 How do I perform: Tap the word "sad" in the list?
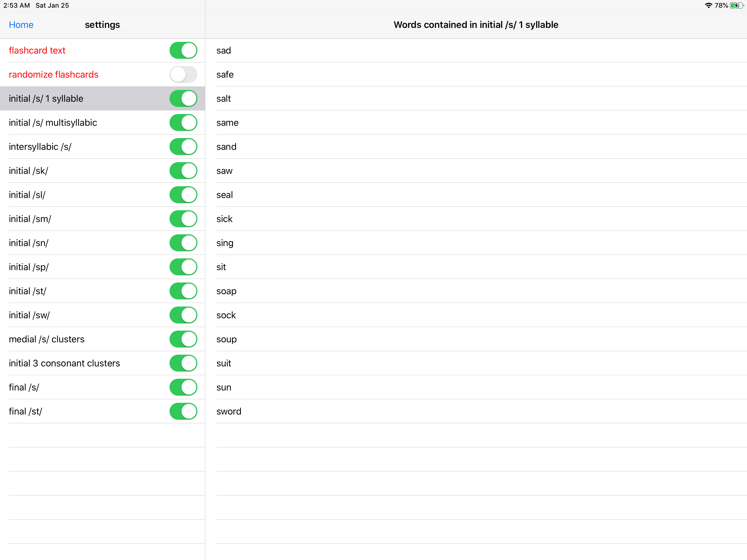click(224, 50)
